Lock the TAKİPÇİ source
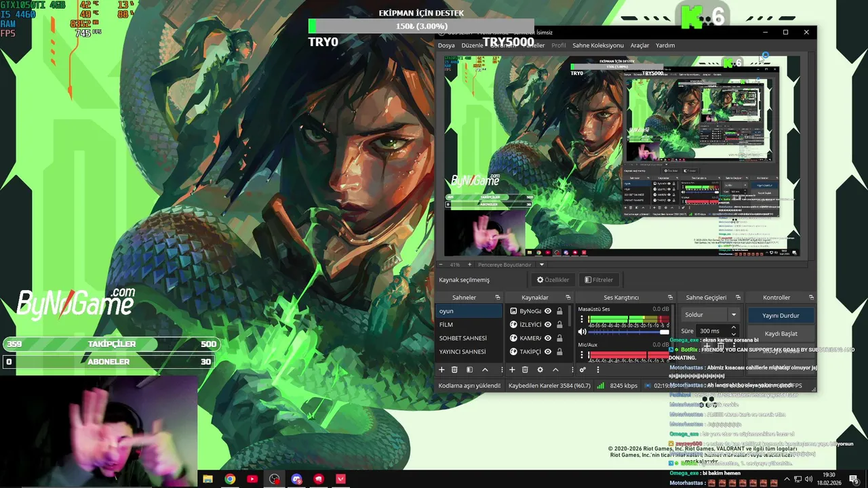Viewport: 868px width, 488px height. tap(559, 352)
